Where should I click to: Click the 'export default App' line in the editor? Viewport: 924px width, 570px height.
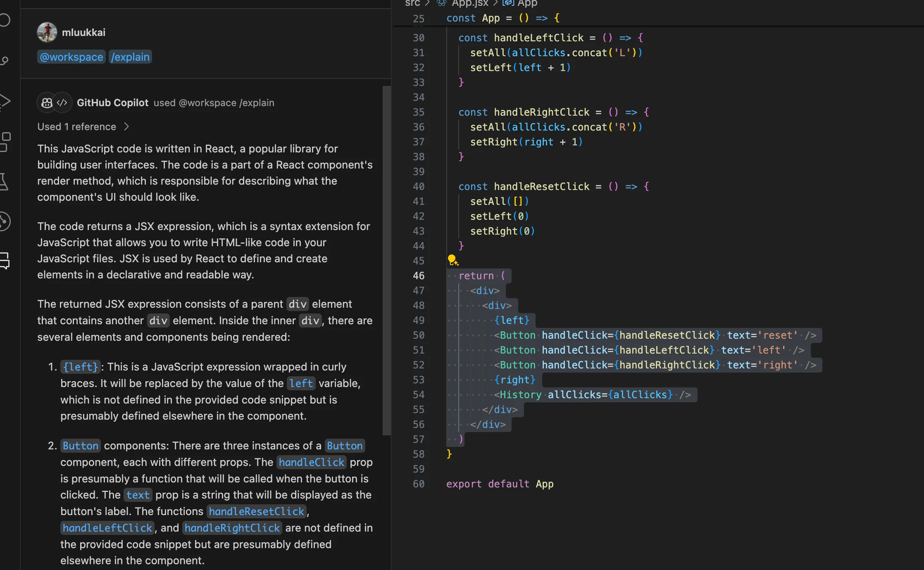[500, 484]
